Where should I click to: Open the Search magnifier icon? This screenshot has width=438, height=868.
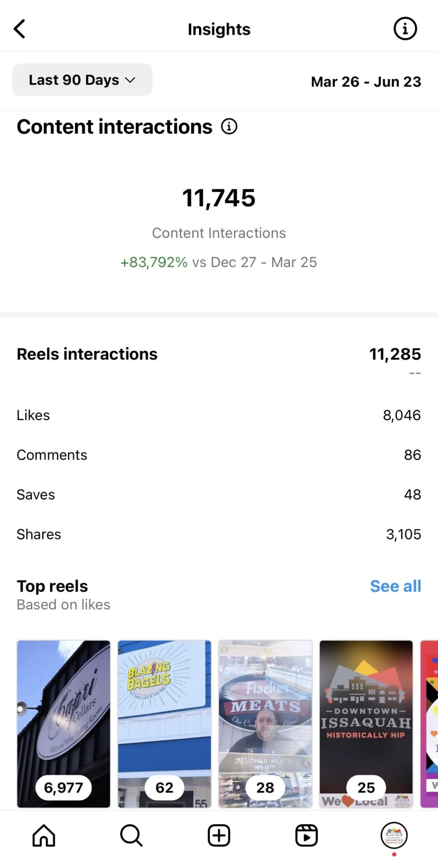(131, 835)
